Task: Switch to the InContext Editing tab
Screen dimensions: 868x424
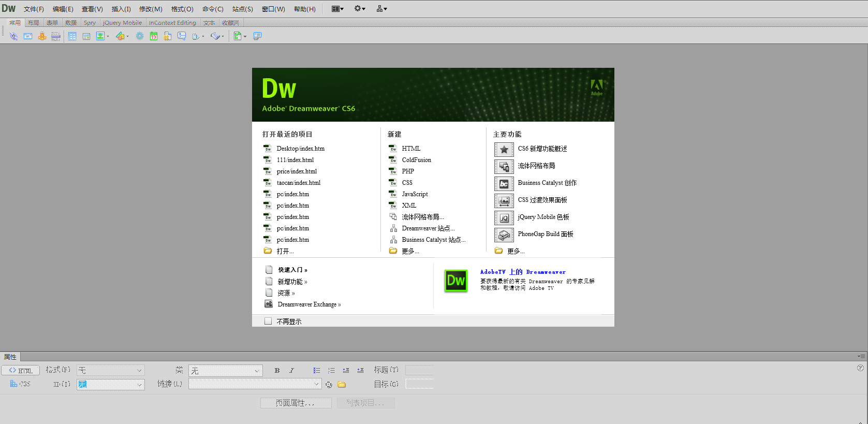Action: (x=172, y=23)
